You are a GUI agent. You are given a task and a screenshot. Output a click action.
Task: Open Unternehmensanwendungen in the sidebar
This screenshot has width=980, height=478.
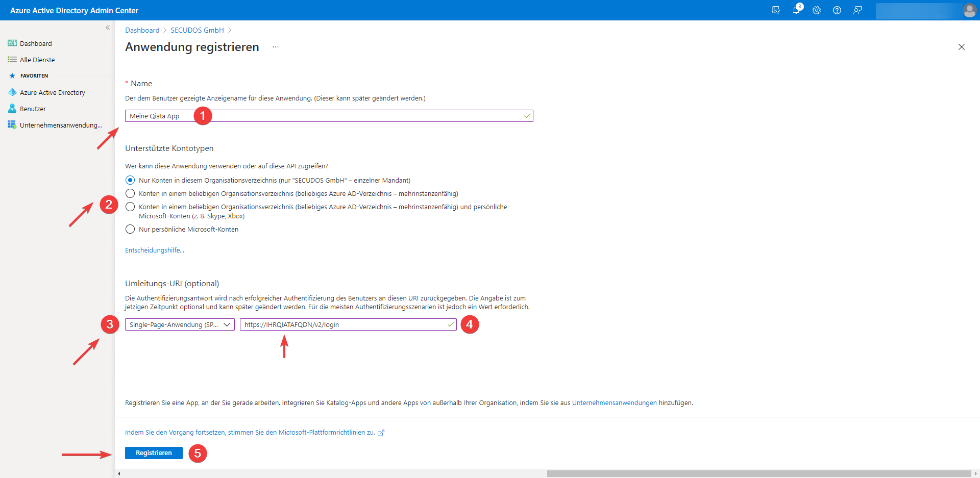click(60, 125)
